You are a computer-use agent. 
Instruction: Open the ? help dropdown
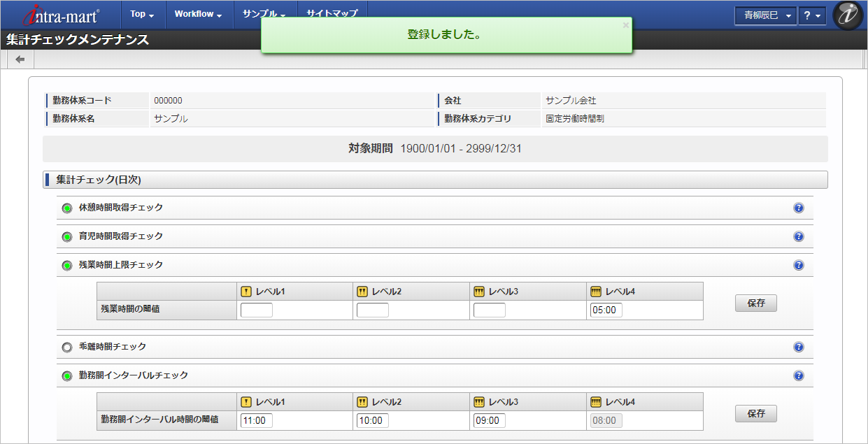click(x=811, y=15)
